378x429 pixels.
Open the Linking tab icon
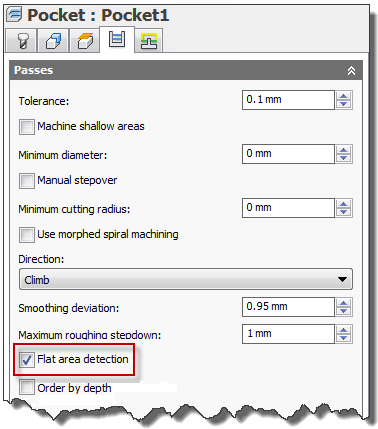[x=149, y=41]
